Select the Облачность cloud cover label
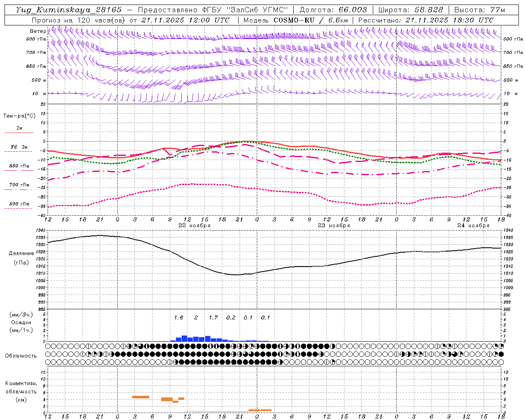This screenshot has height=420, width=525. click(x=21, y=356)
